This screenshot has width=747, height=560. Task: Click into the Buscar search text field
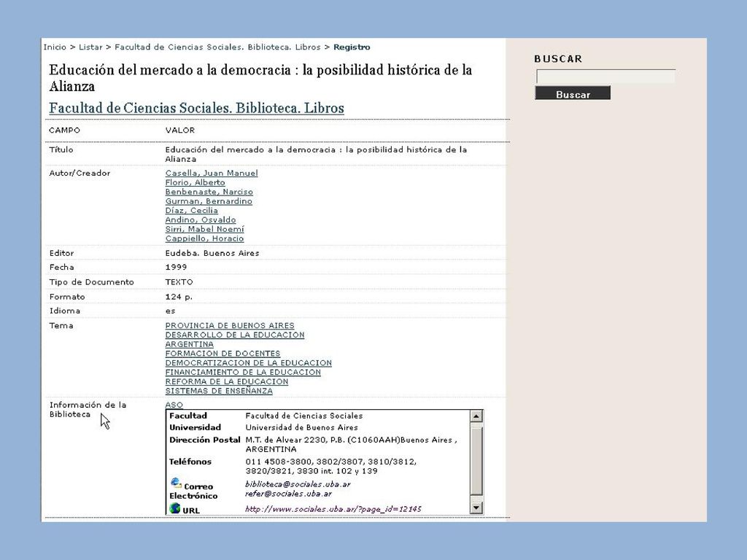[605, 76]
